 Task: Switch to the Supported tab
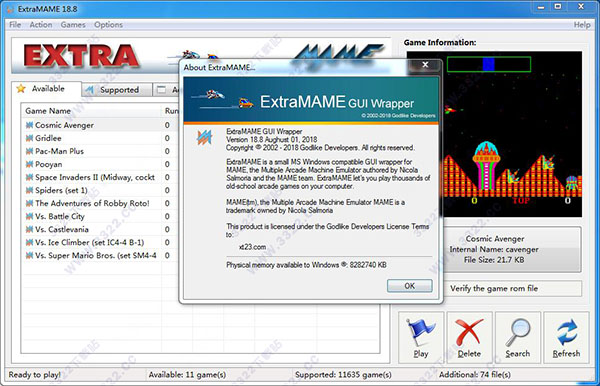coord(117,90)
